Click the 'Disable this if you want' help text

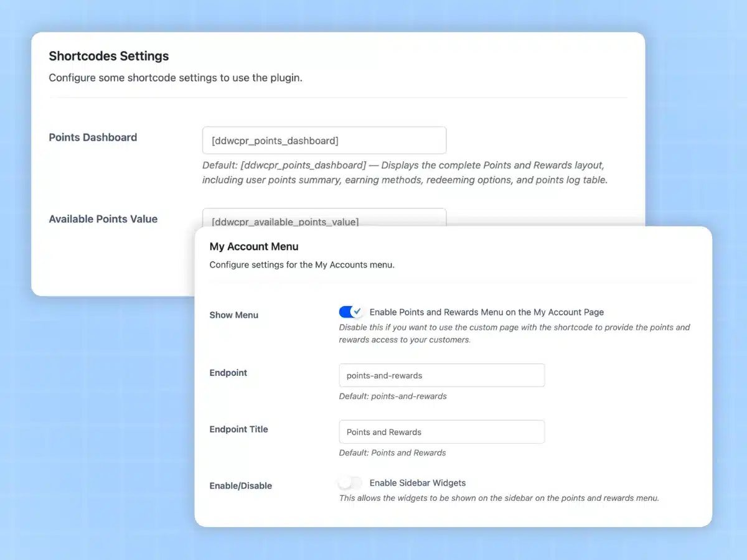[514, 334]
